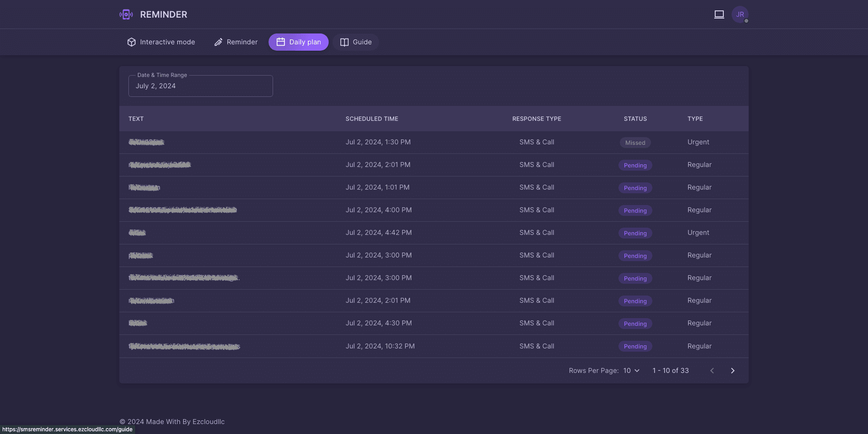Click the Status column header

[635, 119]
